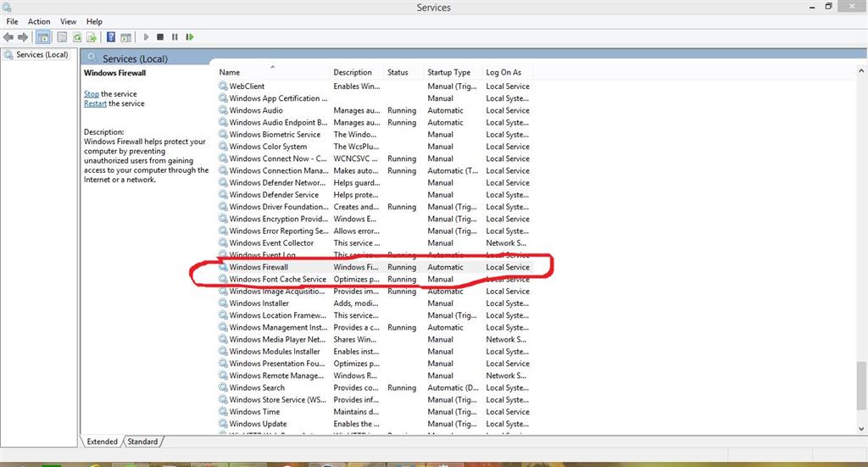Switch to the Standard tab
868x467 pixels.
(x=142, y=442)
